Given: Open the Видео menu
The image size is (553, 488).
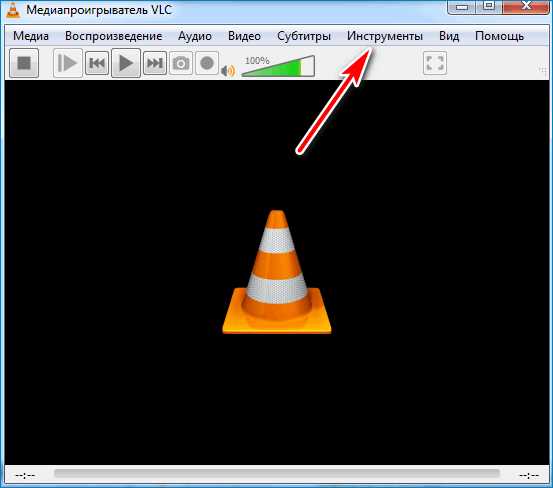Looking at the screenshot, I should 244,36.
